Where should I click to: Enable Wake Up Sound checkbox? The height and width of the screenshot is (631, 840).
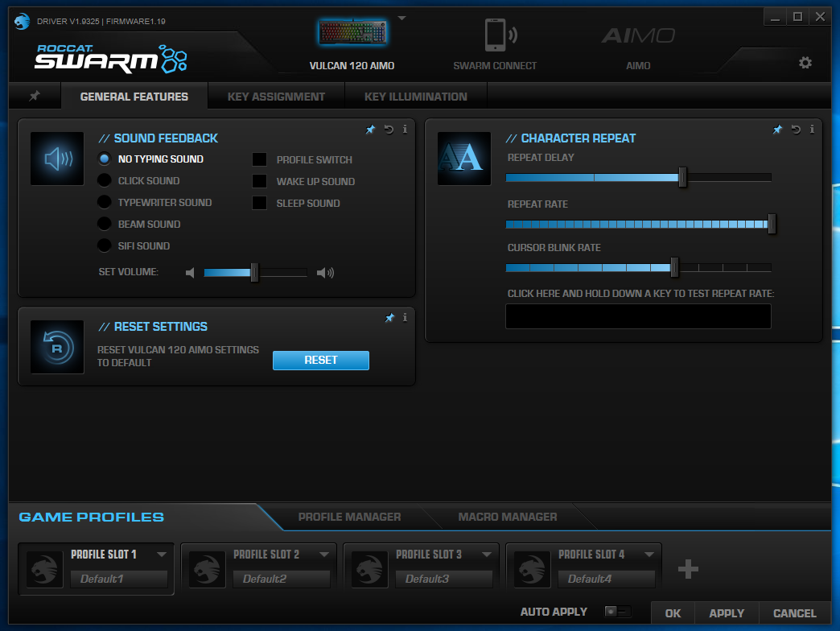pyautogui.click(x=259, y=181)
